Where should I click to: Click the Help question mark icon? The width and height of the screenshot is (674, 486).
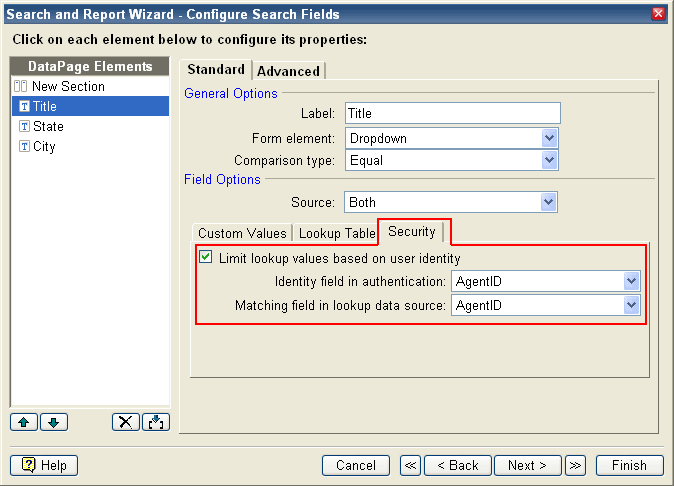pos(29,465)
